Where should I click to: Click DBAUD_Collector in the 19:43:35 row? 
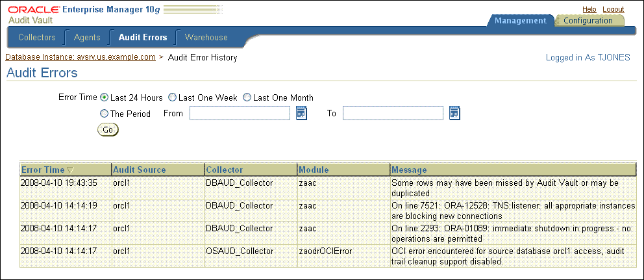[x=240, y=183]
